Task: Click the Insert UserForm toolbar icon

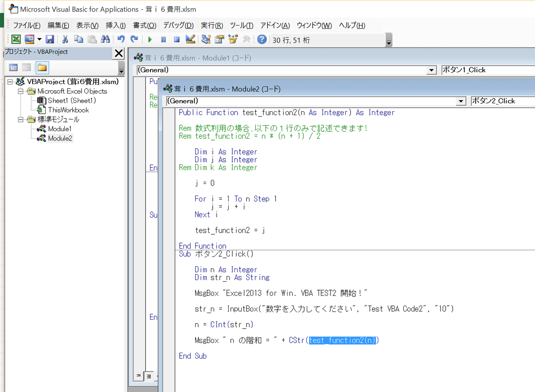Action: point(29,39)
